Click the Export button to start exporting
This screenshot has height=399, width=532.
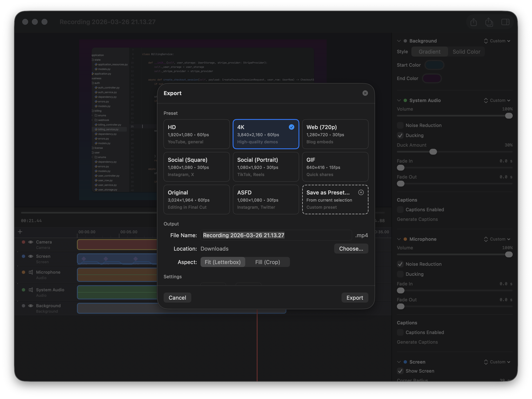click(355, 298)
